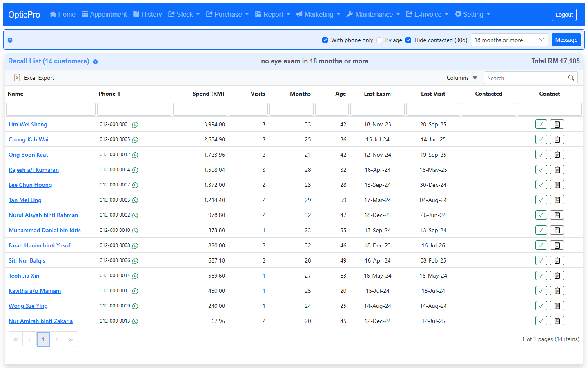The width and height of the screenshot is (588, 368).
Task: Open clipboard notes for Tan Mei Ling
Action: click(x=557, y=200)
